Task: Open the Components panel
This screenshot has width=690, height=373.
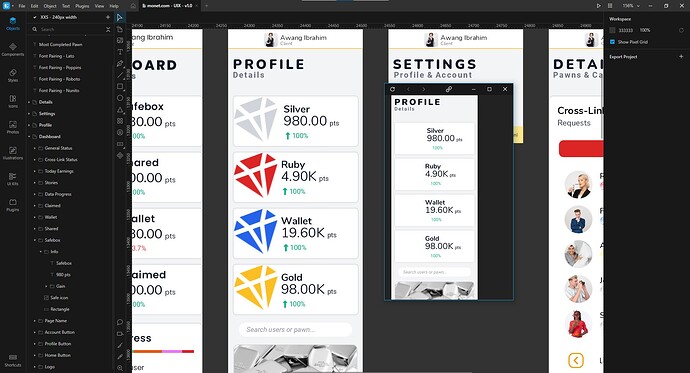Action: point(13,50)
